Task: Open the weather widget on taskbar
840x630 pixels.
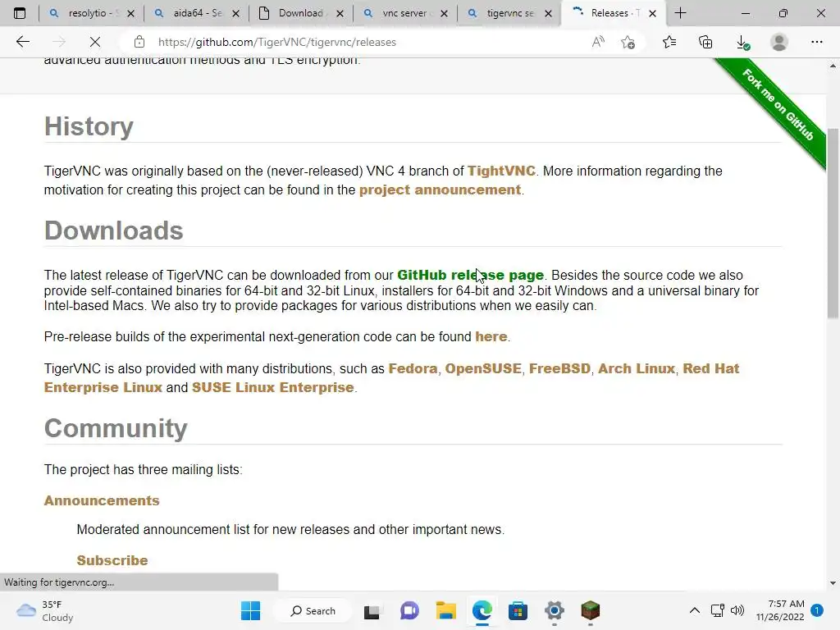Action: tap(45, 610)
